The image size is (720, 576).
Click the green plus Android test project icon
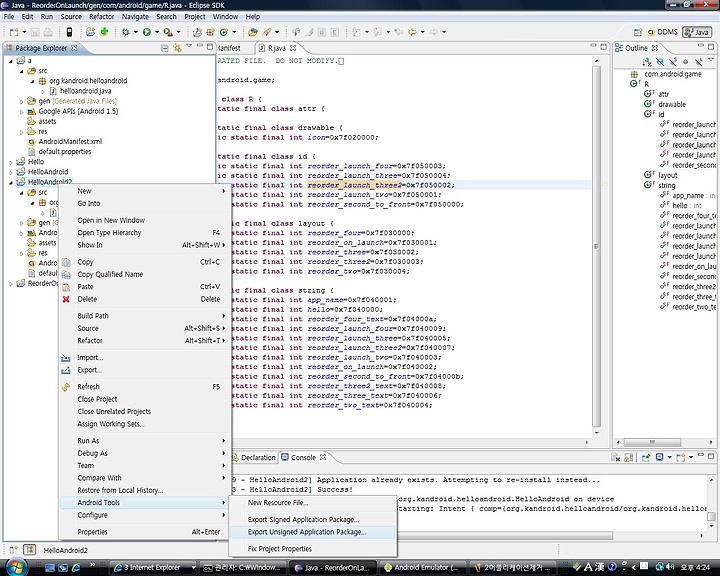104,32
